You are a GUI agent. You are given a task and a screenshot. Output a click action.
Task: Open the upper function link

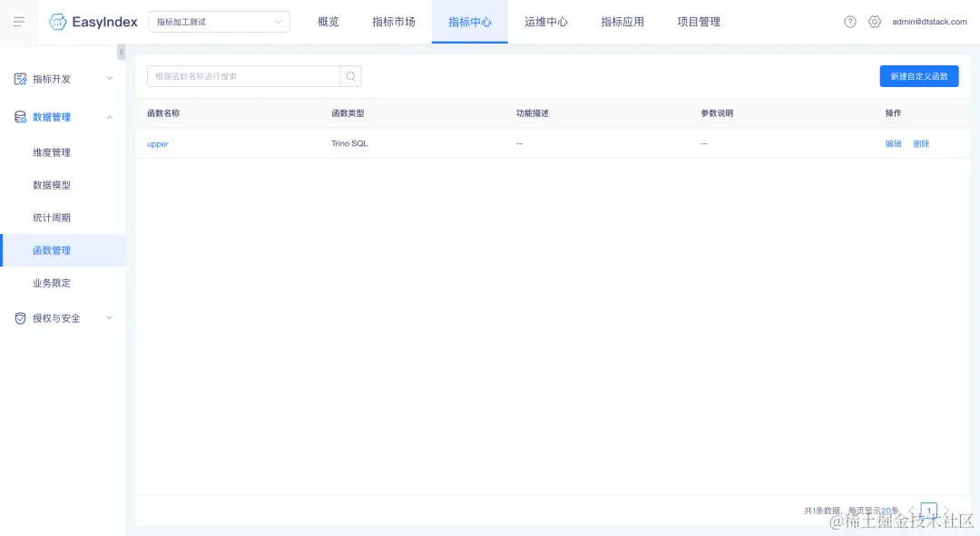point(157,143)
